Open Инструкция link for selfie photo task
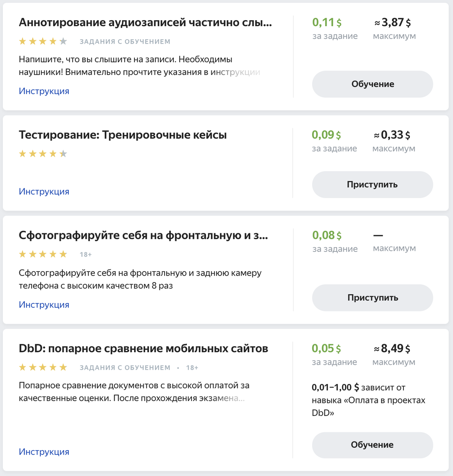Screen dimensions: 453x476 click(44, 305)
